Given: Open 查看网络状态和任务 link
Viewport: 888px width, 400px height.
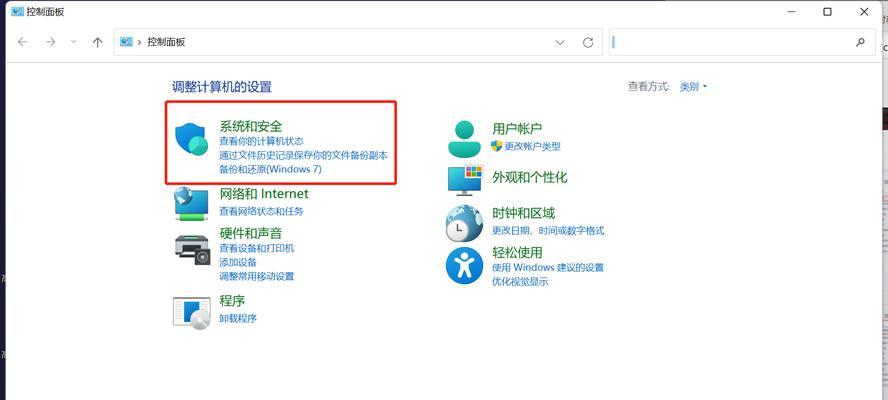Looking at the screenshot, I should (x=261, y=211).
